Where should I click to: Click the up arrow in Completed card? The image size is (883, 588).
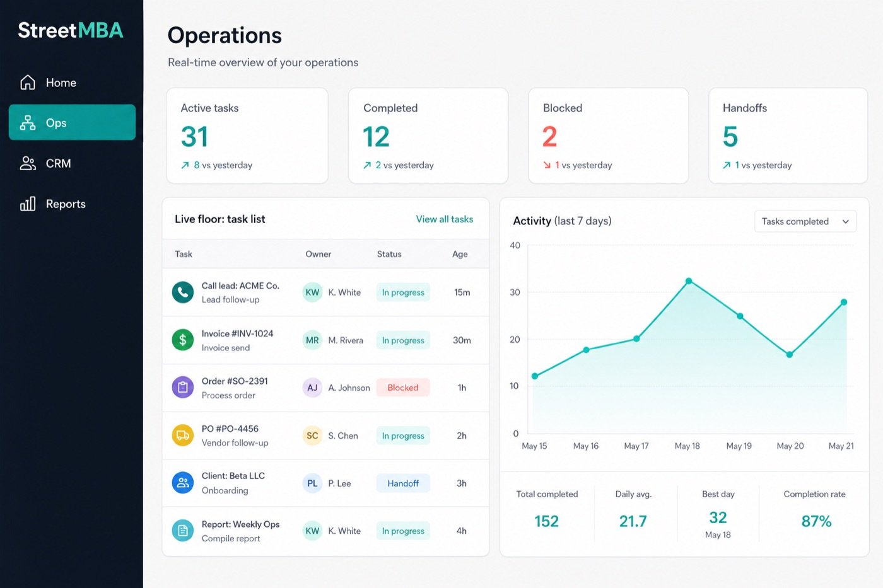[x=367, y=165]
